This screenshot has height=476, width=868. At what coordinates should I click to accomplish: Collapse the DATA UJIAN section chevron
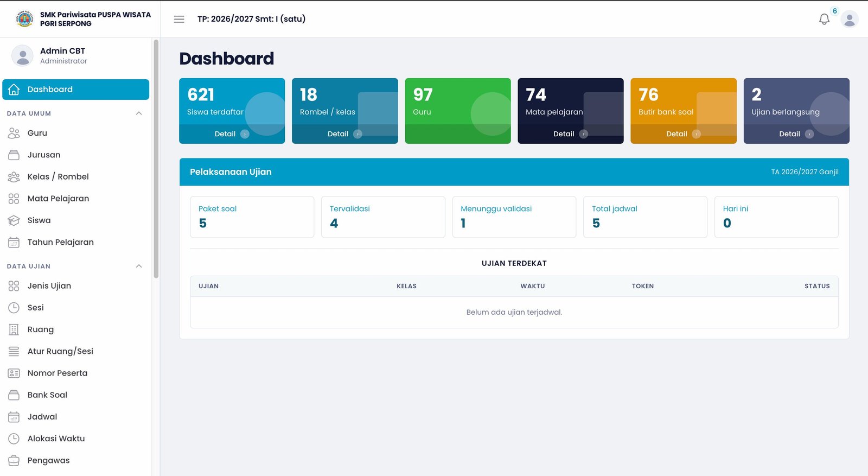(139, 266)
